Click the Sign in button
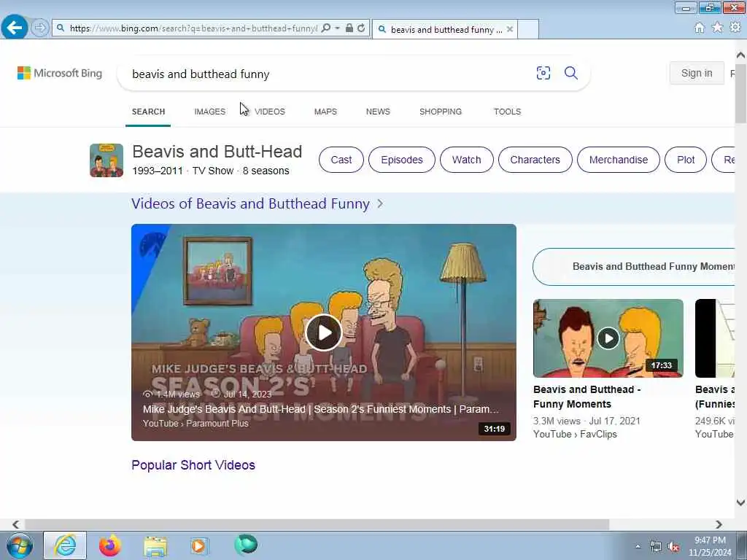 697,73
